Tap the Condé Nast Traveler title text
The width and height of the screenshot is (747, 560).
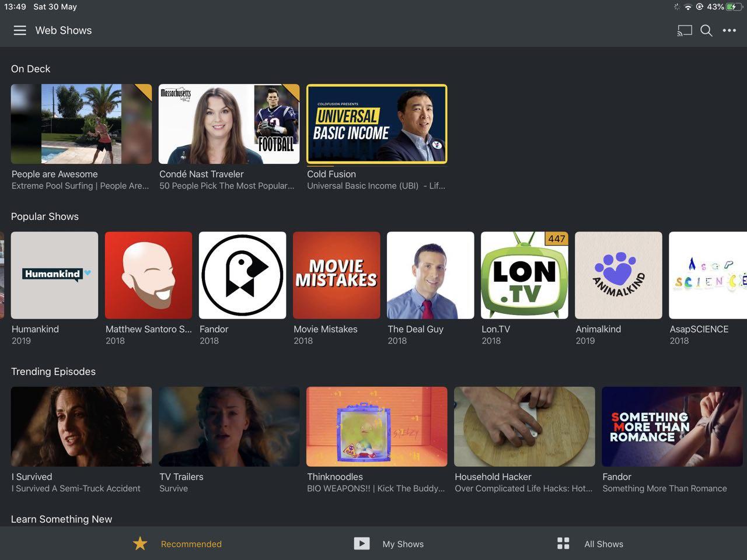[201, 174]
